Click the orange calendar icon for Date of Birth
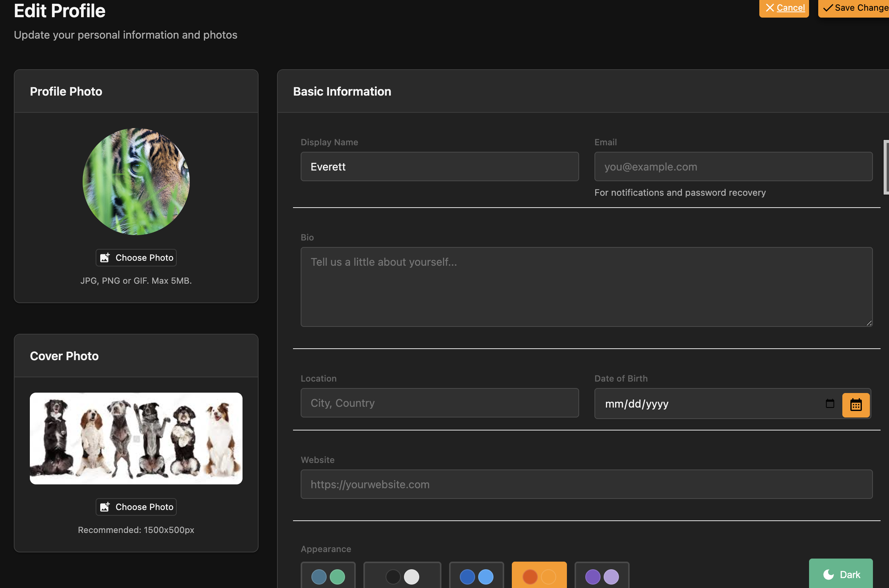 point(856,404)
